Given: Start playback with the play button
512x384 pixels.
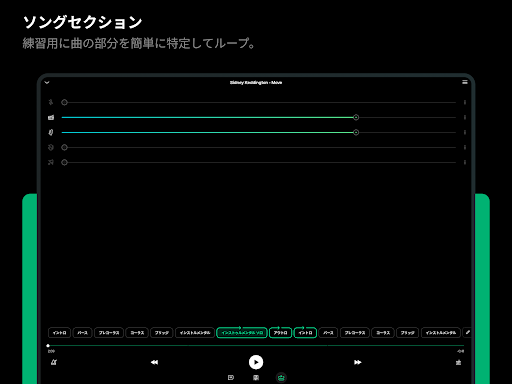Looking at the screenshot, I should [256, 362].
